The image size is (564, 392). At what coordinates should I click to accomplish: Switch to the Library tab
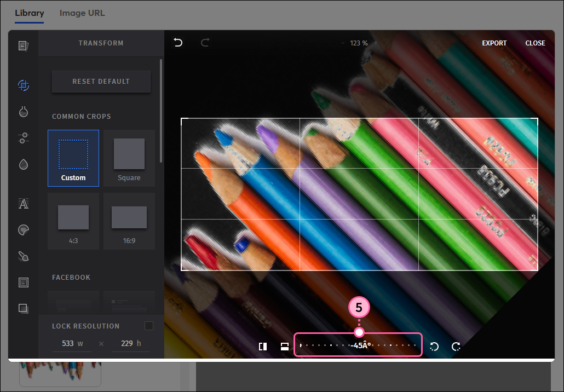tap(30, 13)
